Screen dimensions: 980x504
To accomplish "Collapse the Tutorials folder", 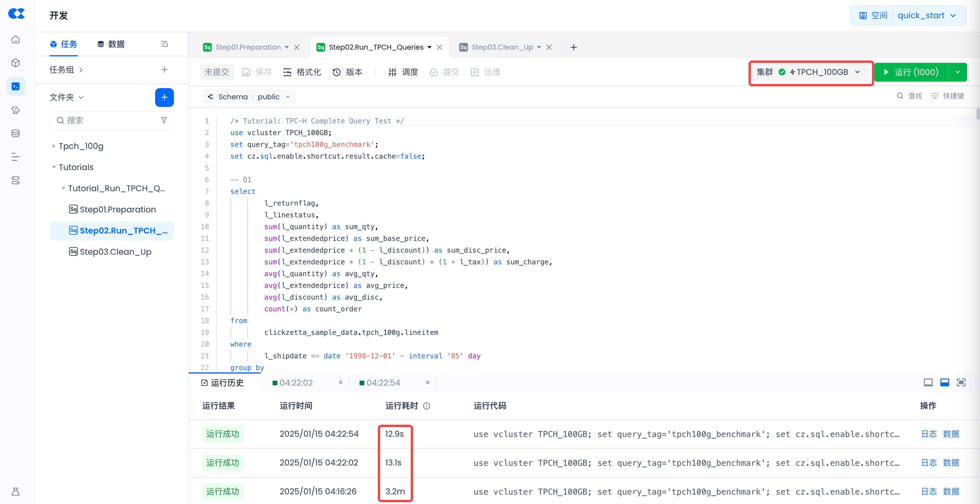I will tap(54, 167).
